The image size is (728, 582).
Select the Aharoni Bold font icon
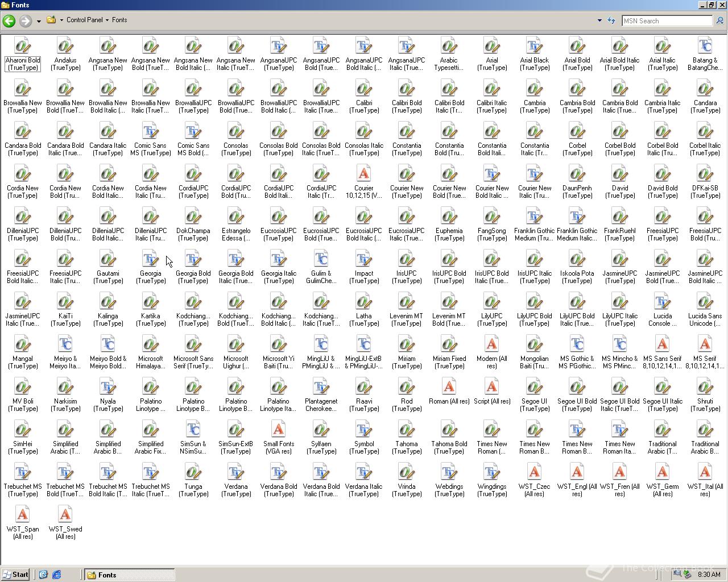(x=23, y=45)
